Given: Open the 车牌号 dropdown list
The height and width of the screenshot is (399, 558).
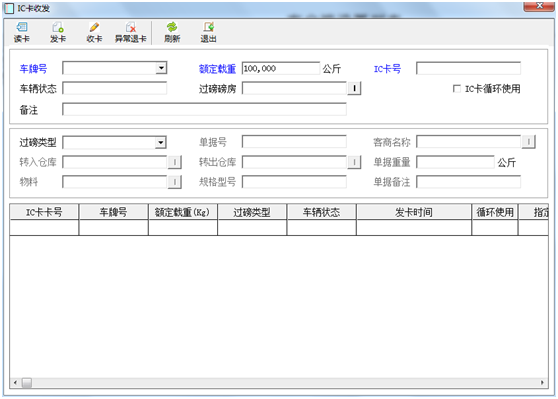Looking at the screenshot, I should point(161,68).
